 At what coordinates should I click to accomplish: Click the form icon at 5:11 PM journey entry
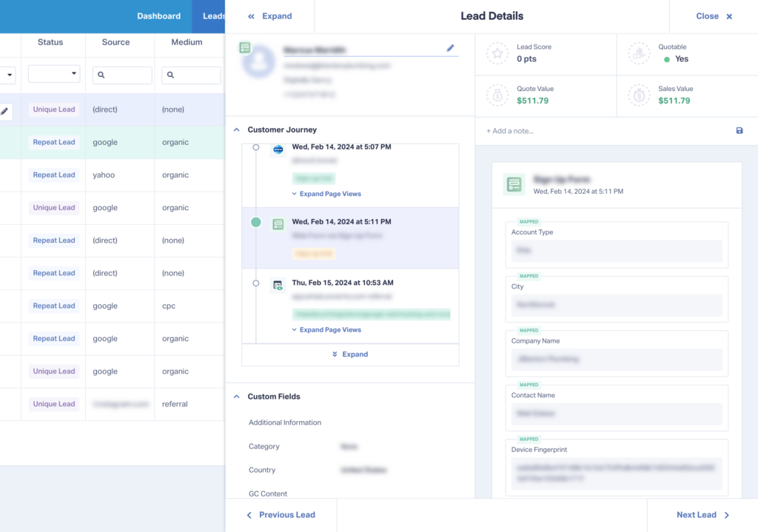(278, 224)
